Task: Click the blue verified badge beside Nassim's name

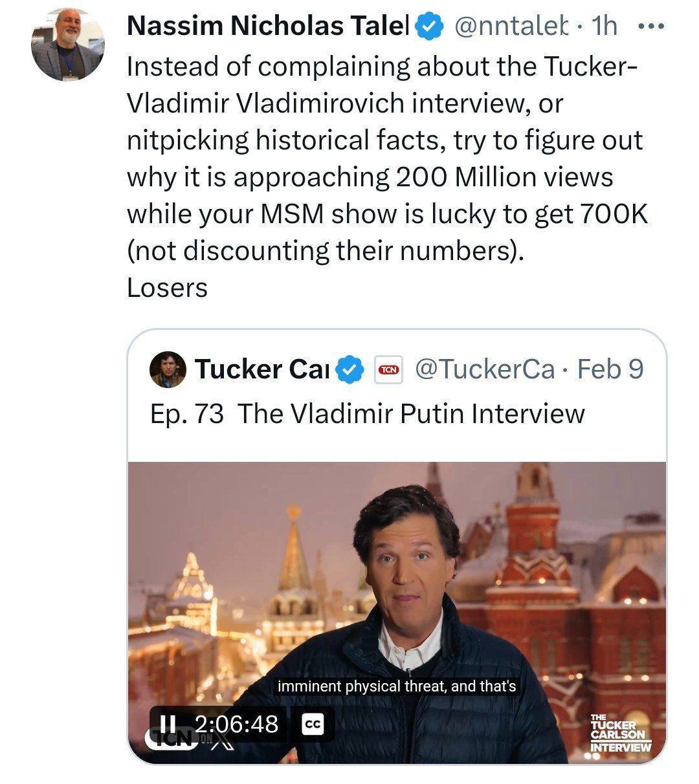Action: coord(428,26)
